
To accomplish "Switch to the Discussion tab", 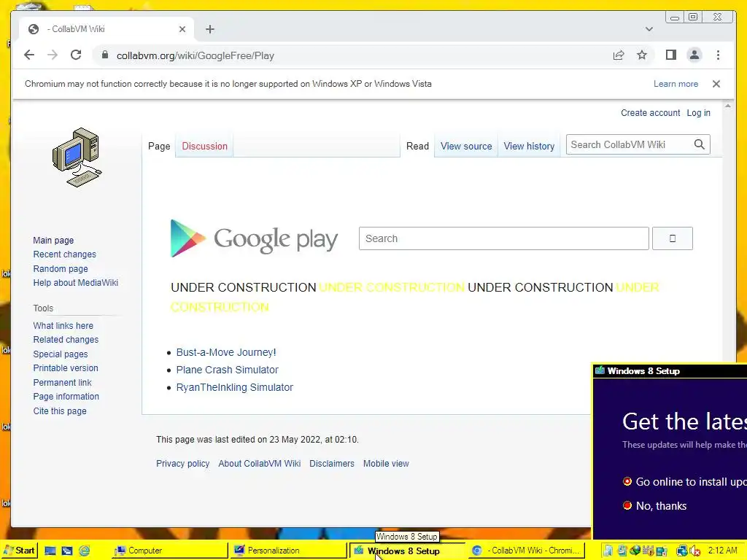I will 204,146.
